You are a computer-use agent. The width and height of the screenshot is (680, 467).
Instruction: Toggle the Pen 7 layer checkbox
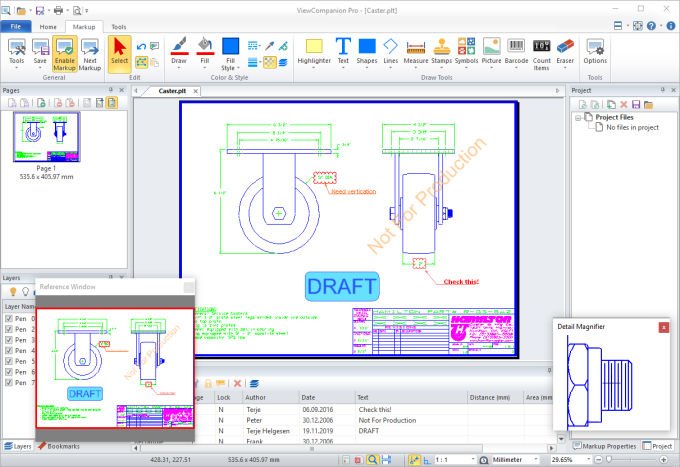coord(9,382)
